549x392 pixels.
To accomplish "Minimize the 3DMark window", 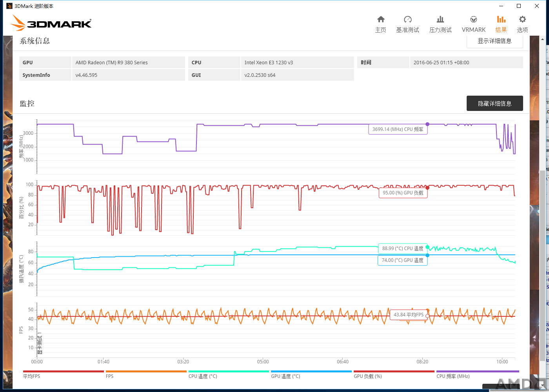I will [x=501, y=6].
